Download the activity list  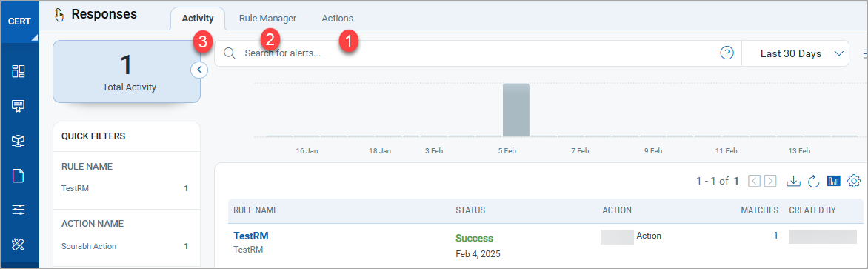(x=793, y=180)
